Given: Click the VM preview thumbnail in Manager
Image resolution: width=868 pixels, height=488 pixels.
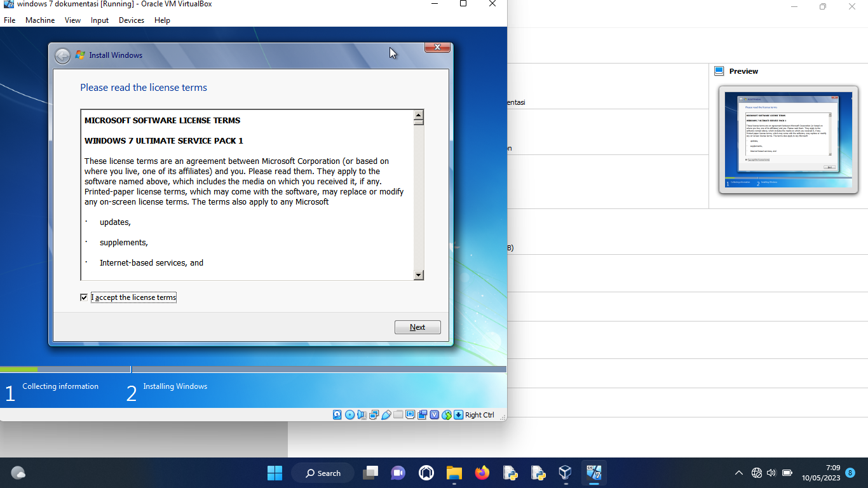Looking at the screenshot, I should click(788, 139).
